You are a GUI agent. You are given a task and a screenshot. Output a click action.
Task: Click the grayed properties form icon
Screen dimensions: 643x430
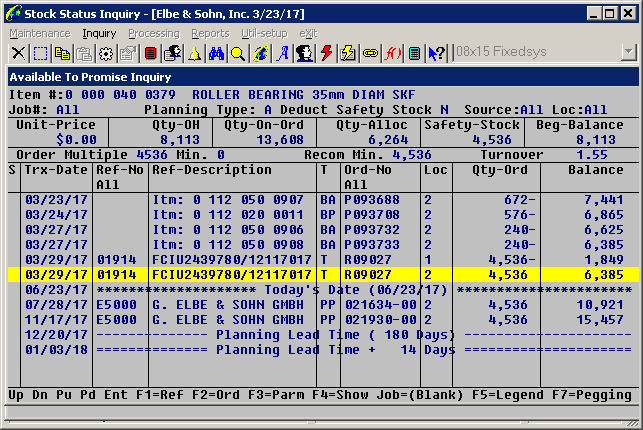[x=128, y=53]
